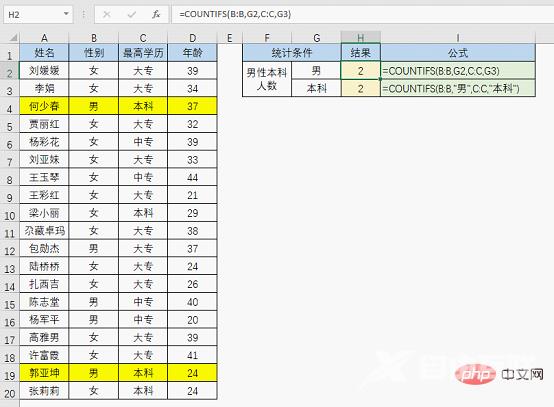Click the name cell 陆桥桥
Image resolution: width=554 pixels, height=407 pixels.
[x=44, y=266]
